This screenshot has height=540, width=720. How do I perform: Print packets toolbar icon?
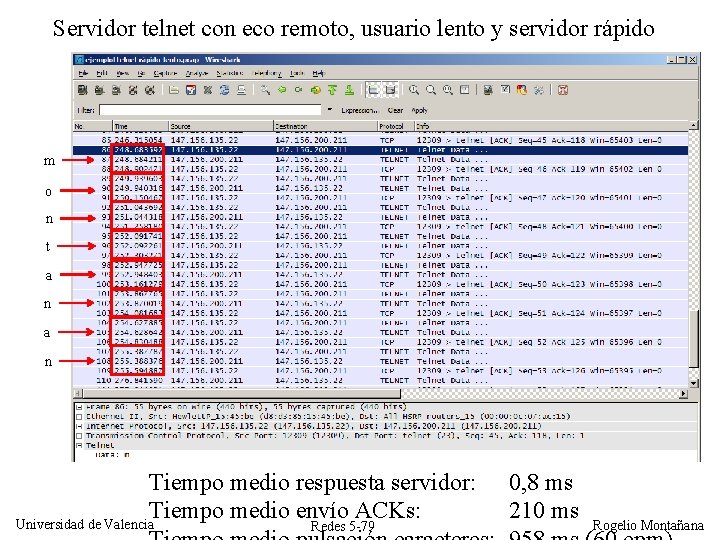pos(241,90)
